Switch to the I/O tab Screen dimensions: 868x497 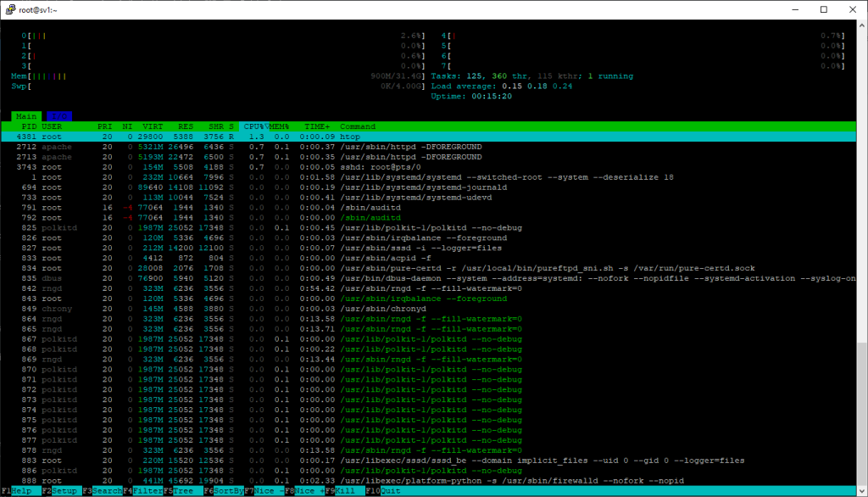pos(59,116)
